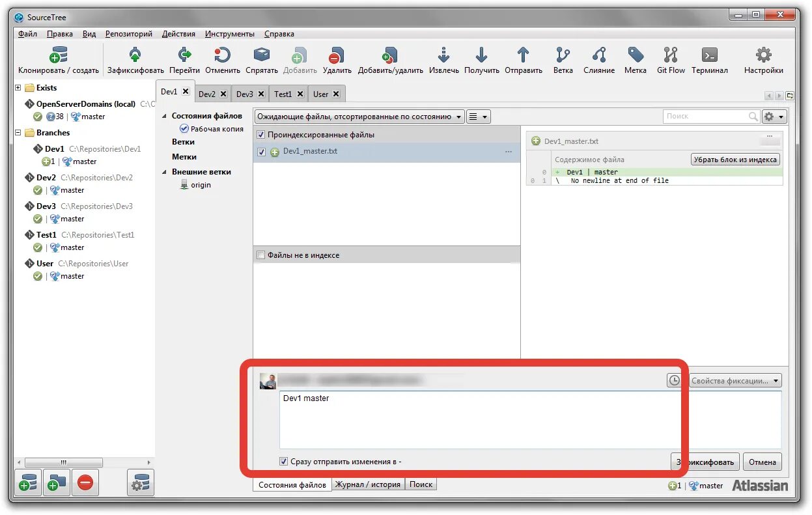
Task: Open the Dev1_master.txt row ellipsis menu
Action: [x=509, y=152]
